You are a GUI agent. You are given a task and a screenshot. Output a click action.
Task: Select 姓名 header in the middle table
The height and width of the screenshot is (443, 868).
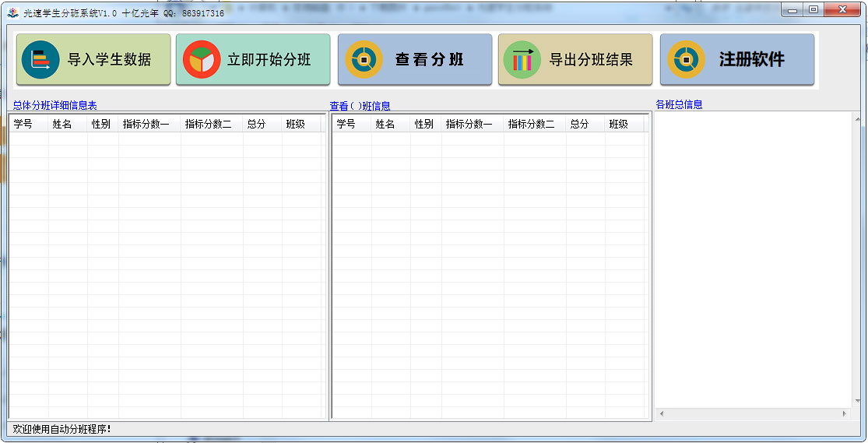(x=385, y=124)
